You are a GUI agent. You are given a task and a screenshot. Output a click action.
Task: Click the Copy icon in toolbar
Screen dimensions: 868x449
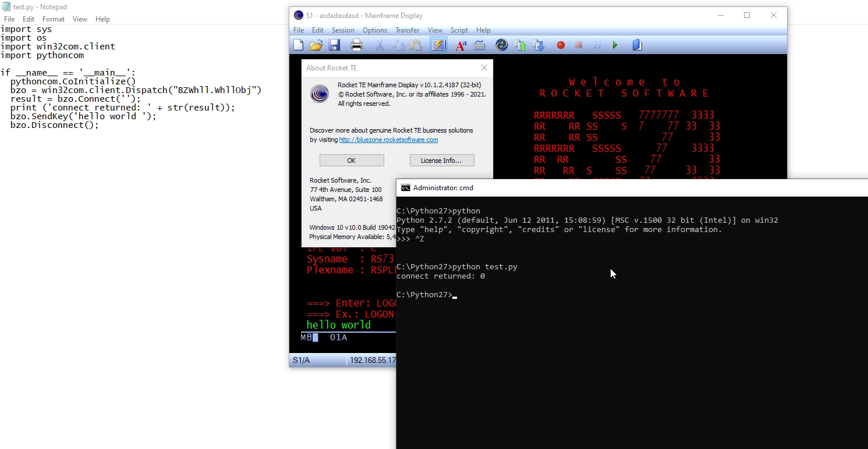(x=398, y=45)
